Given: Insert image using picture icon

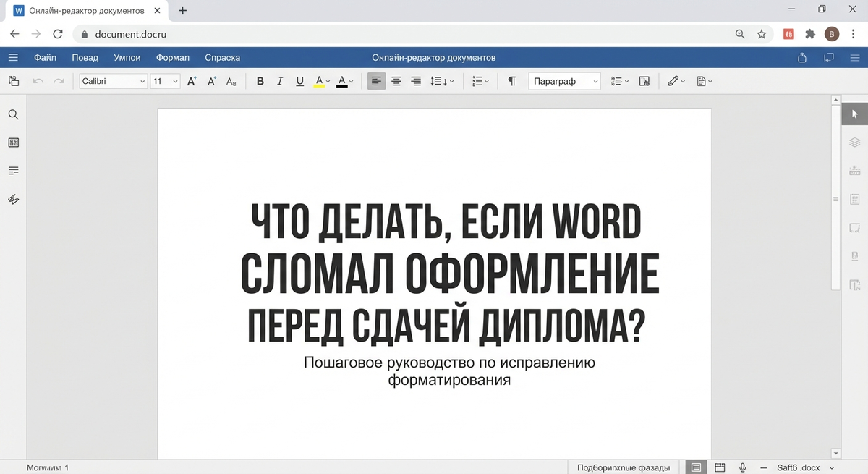Looking at the screenshot, I should (x=645, y=82).
